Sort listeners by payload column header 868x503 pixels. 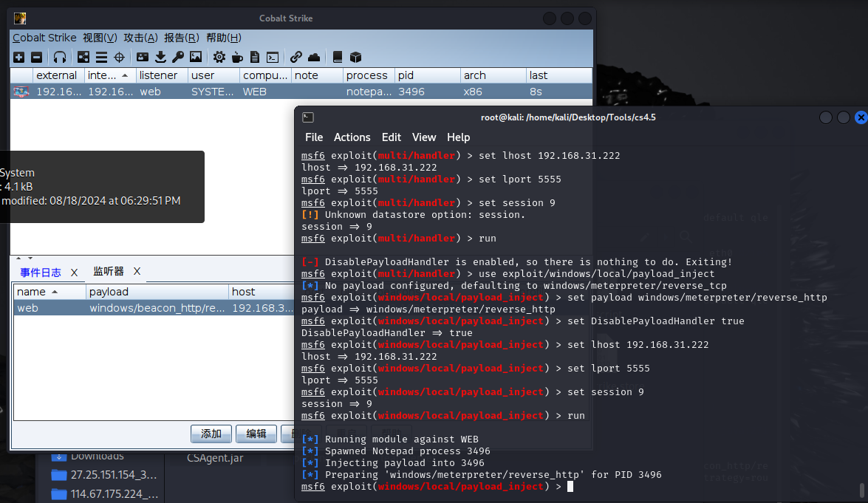coord(157,292)
